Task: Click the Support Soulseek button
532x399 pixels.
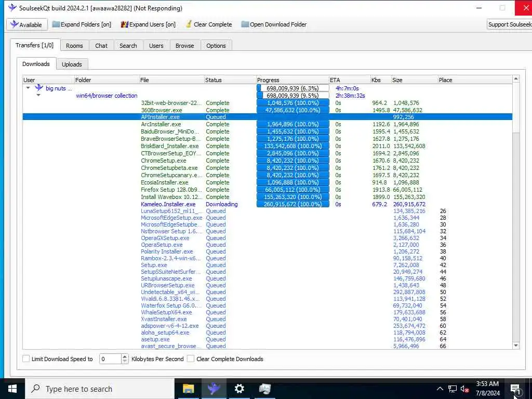Action: coord(510,24)
